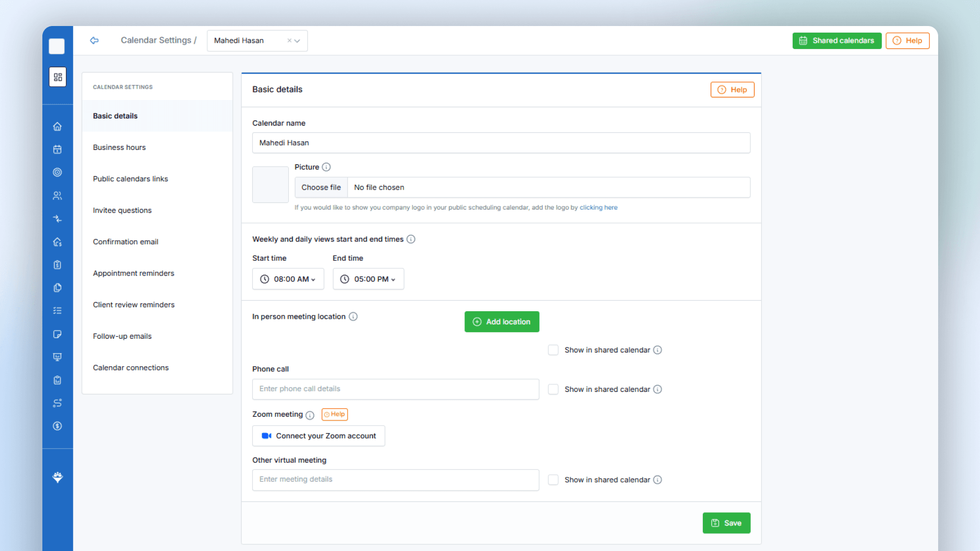Viewport: 980px width, 551px height.
Task: Open Client review reminders settings
Action: click(157, 305)
